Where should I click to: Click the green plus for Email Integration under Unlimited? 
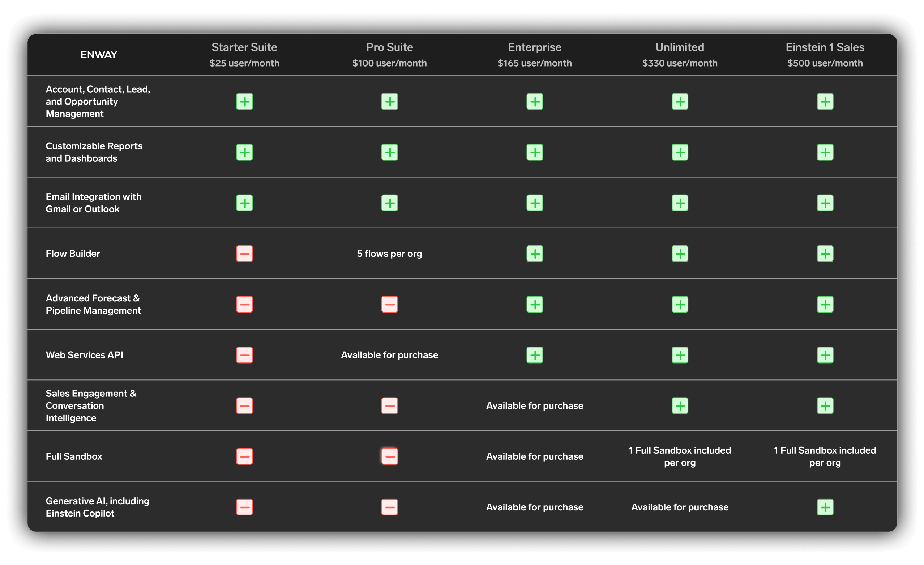[x=680, y=203]
